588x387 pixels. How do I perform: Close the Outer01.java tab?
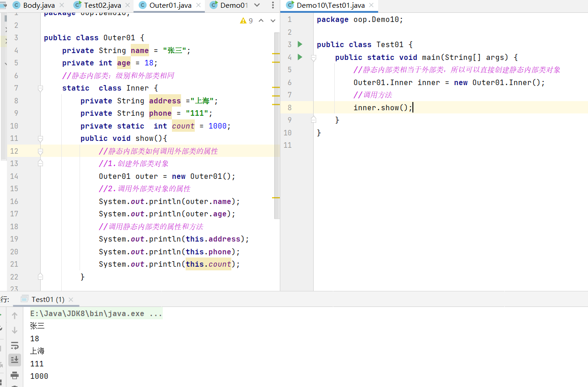click(x=198, y=5)
